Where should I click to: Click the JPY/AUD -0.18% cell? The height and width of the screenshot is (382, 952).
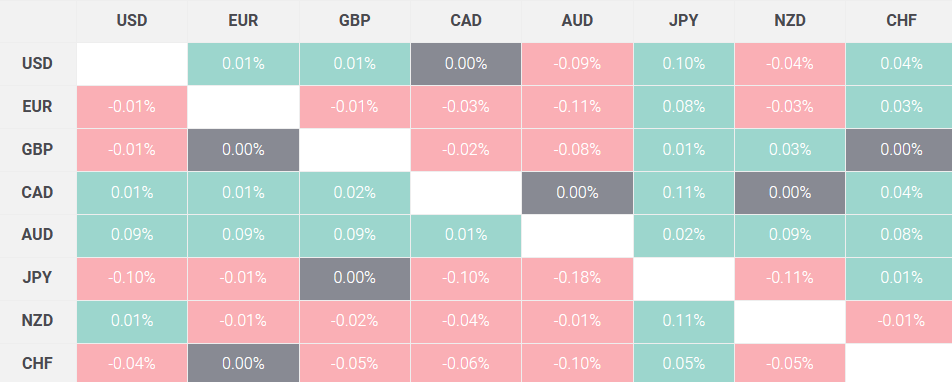[577, 278]
